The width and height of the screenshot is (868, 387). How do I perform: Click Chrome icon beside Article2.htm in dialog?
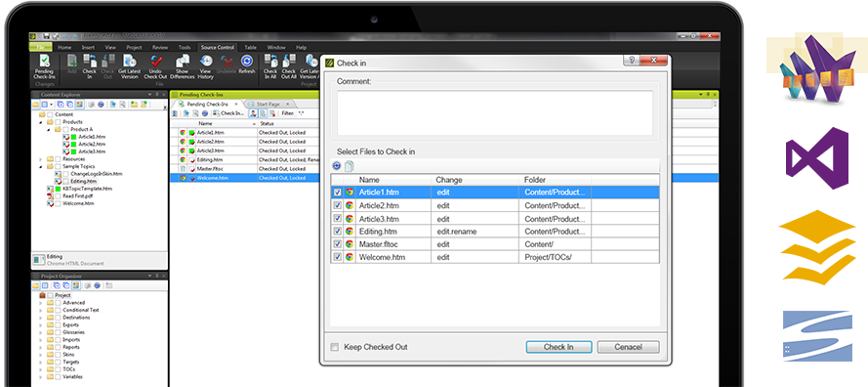(350, 205)
